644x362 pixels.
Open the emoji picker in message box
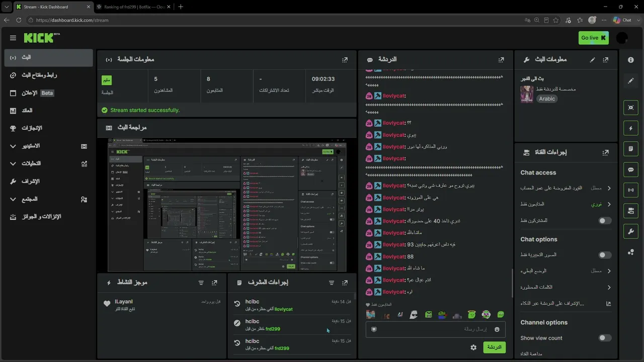497,329
